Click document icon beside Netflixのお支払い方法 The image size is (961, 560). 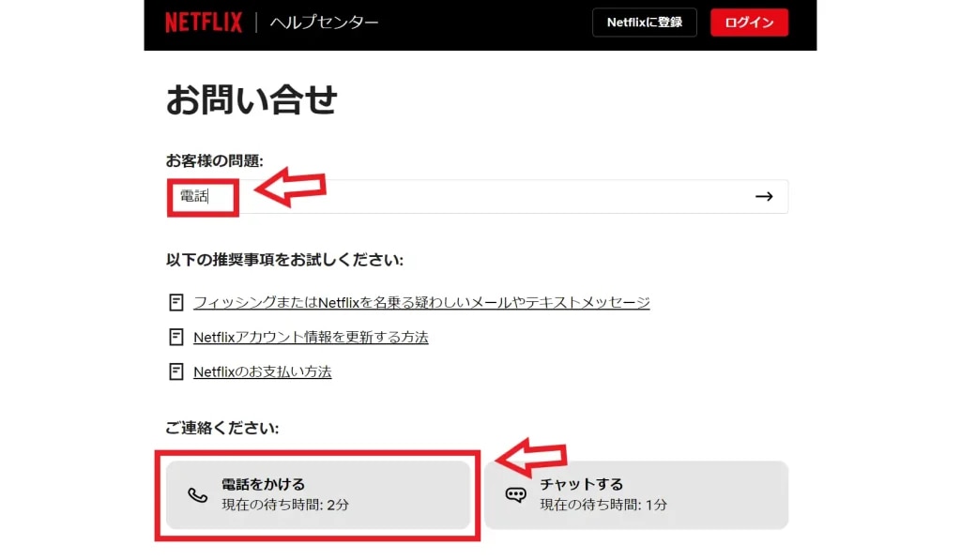pyautogui.click(x=175, y=371)
